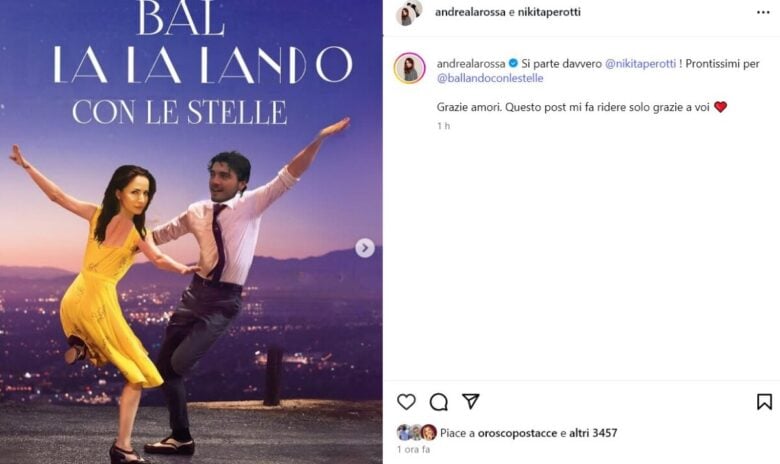The height and width of the screenshot is (464, 780).
Task: Open the @nikitaperotti mention link
Action: 640,64
